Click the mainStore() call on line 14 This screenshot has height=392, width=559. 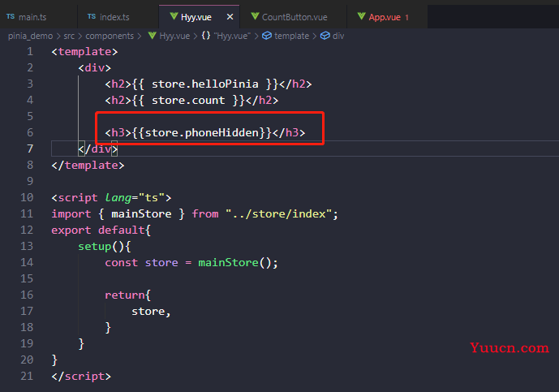tap(234, 262)
